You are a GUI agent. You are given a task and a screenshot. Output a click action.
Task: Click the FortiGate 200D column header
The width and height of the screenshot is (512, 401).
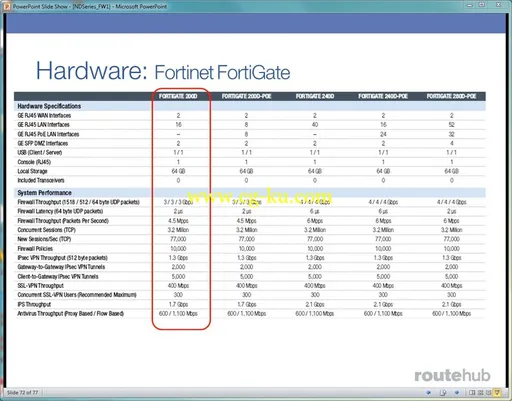pyautogui.click(x=178, y=96)
